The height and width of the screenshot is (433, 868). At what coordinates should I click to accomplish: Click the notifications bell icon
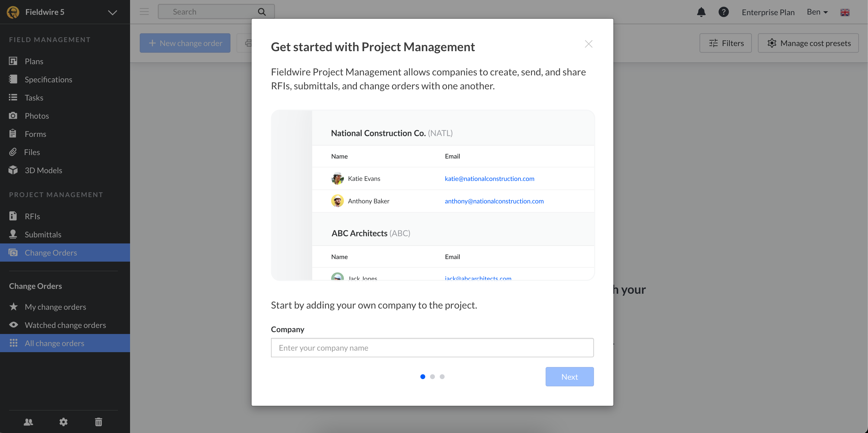click(x=701, y=12)
